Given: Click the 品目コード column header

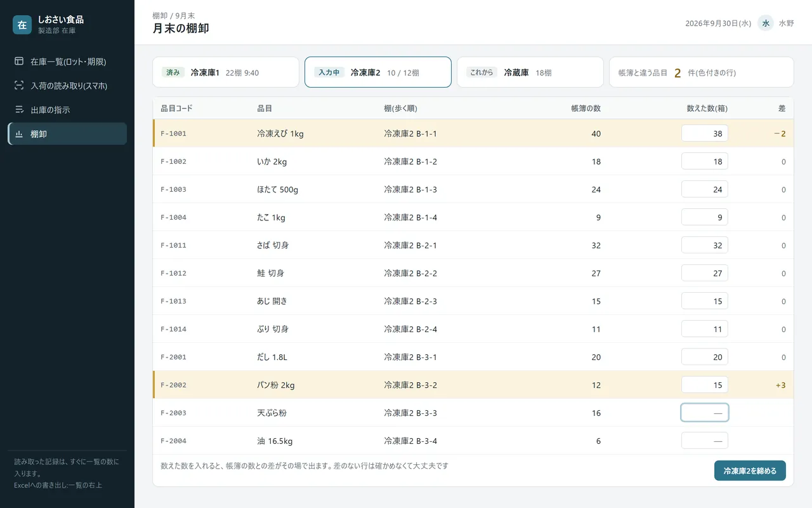Looking at the screenshot, I should 176,109.
